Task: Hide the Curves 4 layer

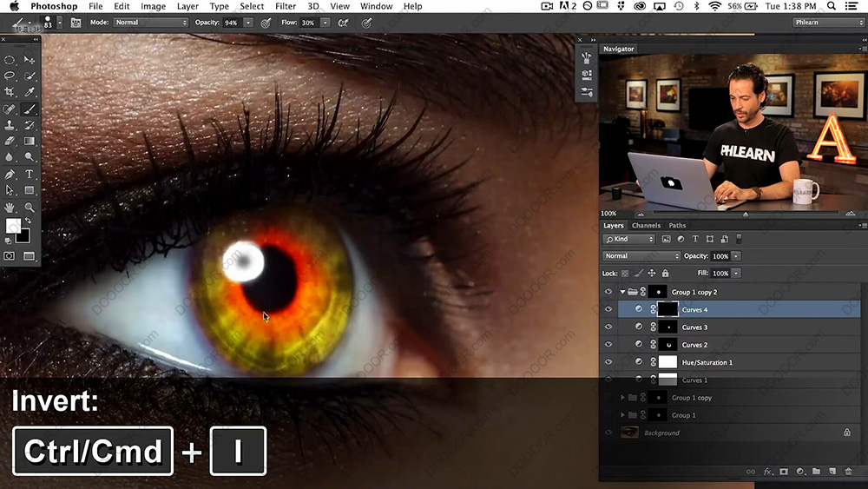Action: [608, 309]
